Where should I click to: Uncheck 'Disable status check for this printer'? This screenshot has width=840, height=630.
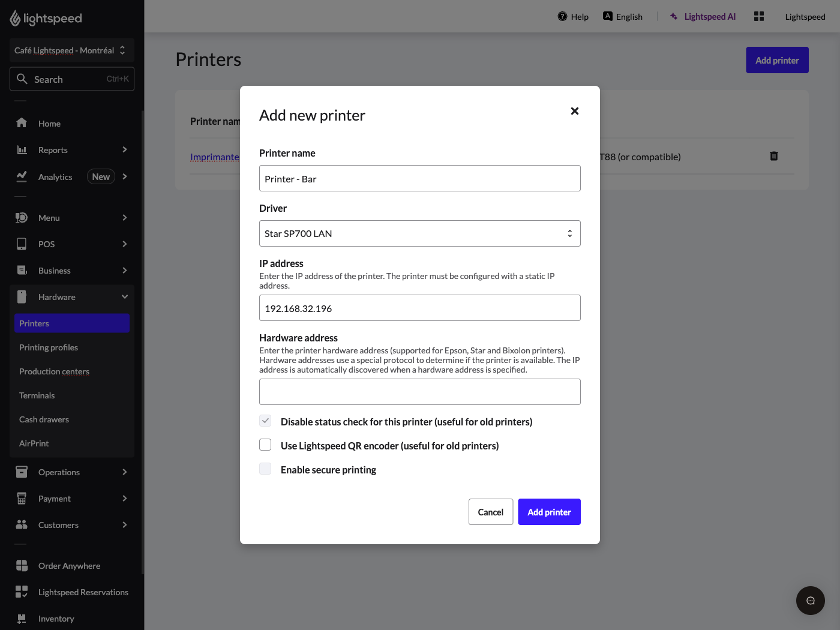coord(265,421)
